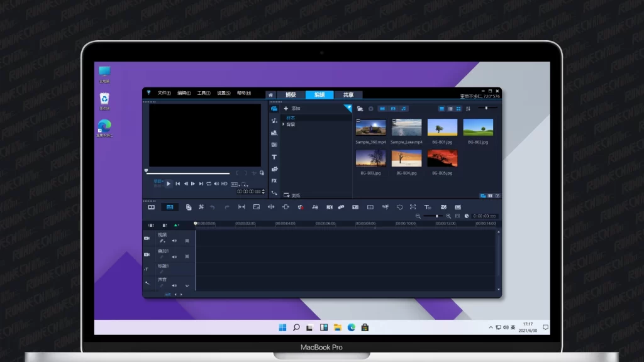Image resolution: width=644 pixels, height=362 pixels.
Task: Click the import media folder icon
Action: coord(360,109)
